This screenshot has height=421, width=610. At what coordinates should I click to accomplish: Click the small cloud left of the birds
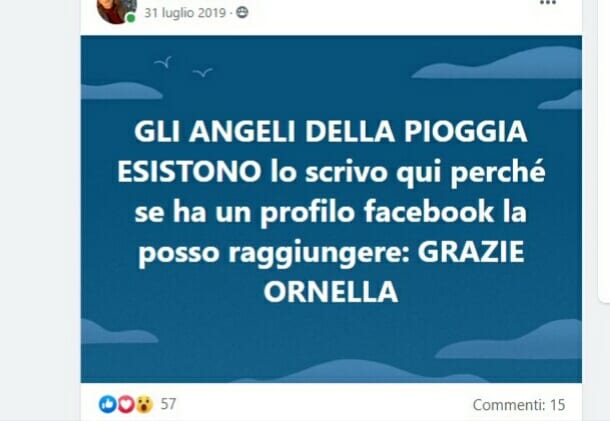pyautogui.click(x=120, y=91)
